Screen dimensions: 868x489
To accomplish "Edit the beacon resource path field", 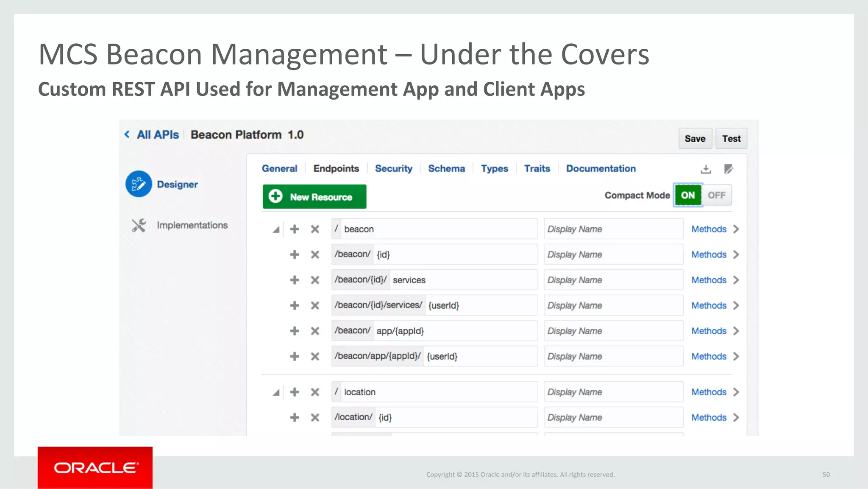I will 439,229.
